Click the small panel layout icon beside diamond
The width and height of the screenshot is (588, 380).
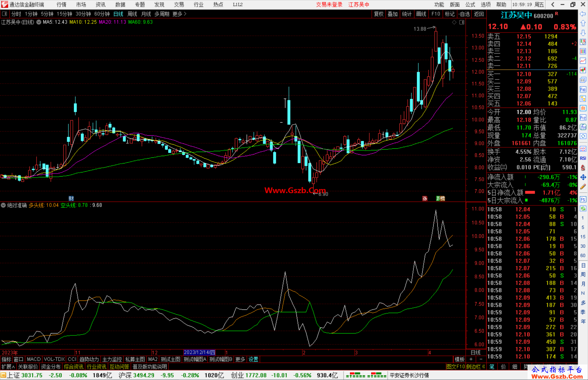[x=462, y=22]
